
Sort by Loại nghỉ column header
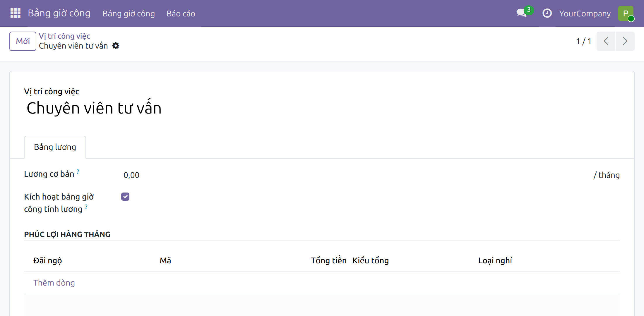[495, 260]
